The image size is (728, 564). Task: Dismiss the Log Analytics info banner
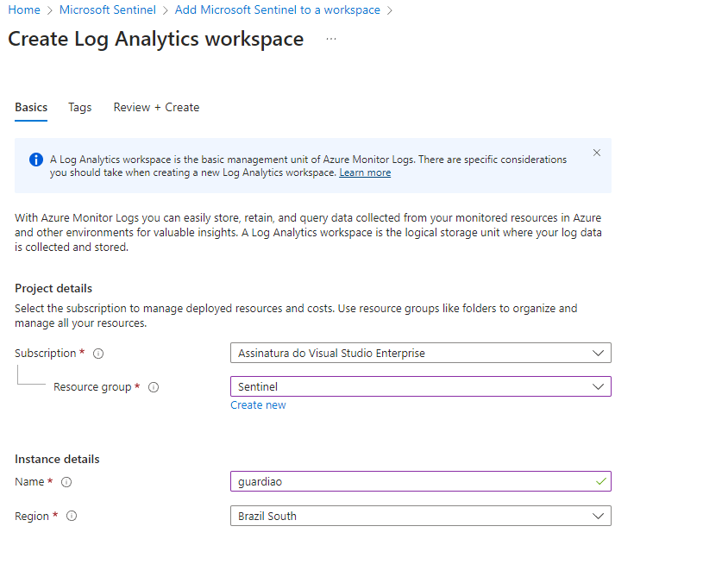pos(596,153)
